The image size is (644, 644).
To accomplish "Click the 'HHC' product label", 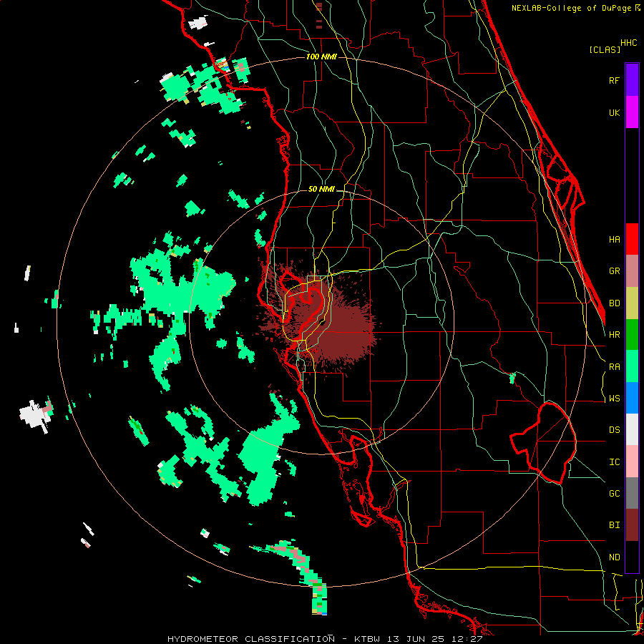I will 629,43.
